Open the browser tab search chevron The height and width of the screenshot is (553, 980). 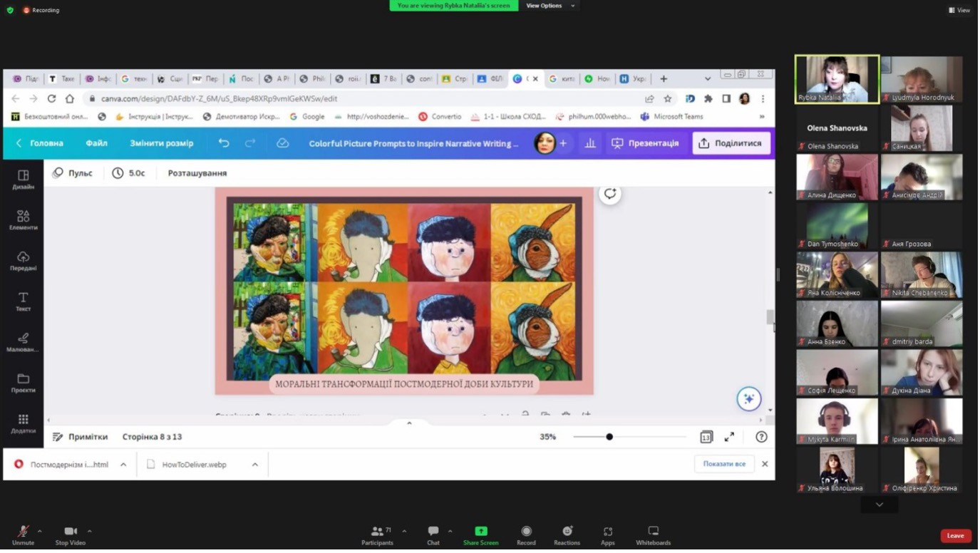[708, 79]
